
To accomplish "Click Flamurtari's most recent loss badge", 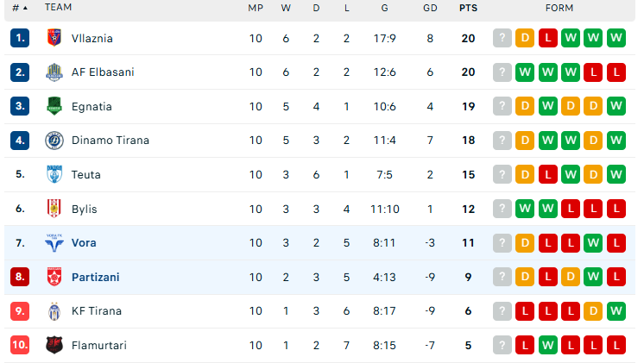I will (x=616, y=345).
